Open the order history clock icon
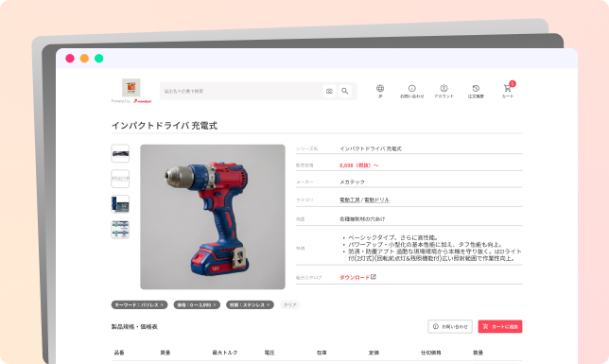609x364 pixels. (x=476, y=92)
